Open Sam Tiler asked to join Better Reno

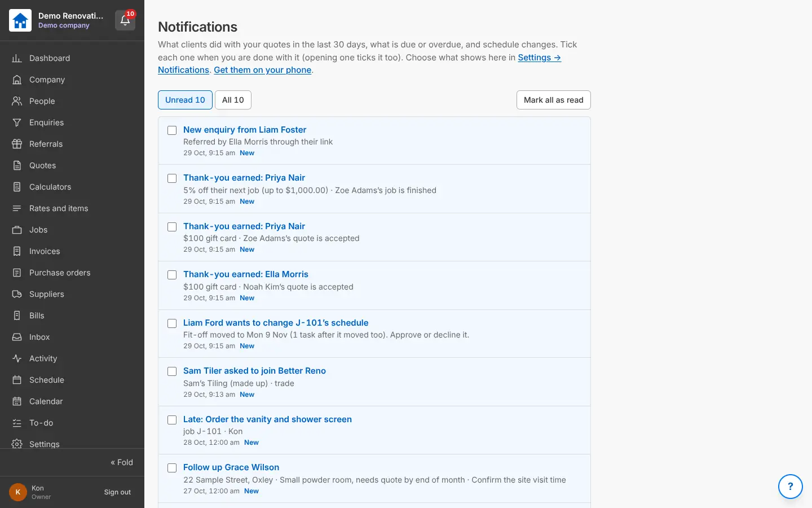(254, 371)
